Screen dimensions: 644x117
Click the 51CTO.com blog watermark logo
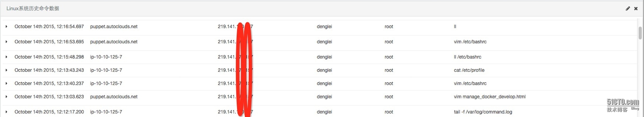(623, 105)
